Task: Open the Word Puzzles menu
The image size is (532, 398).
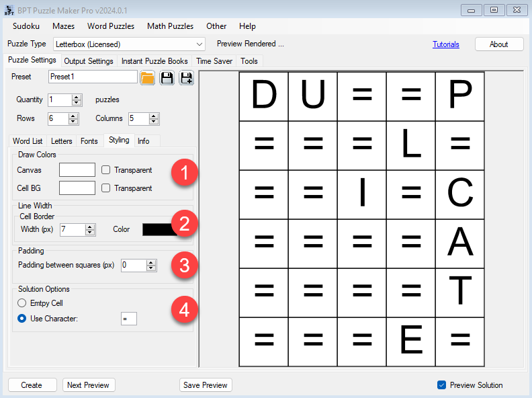Action: click(x=111, y=26)
